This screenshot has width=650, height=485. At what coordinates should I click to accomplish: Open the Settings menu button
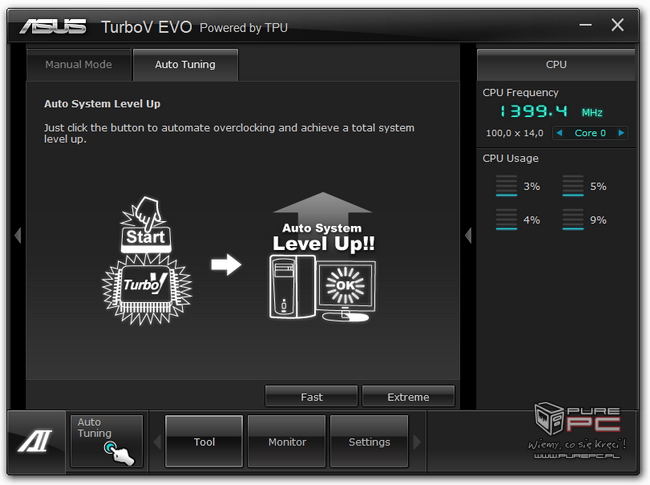369,441
